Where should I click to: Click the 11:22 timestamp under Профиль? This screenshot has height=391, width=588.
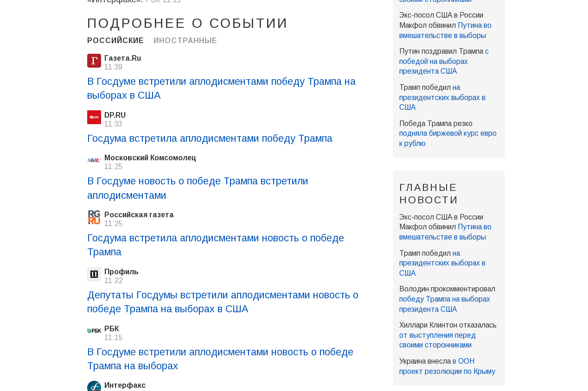tap(114, 281)
